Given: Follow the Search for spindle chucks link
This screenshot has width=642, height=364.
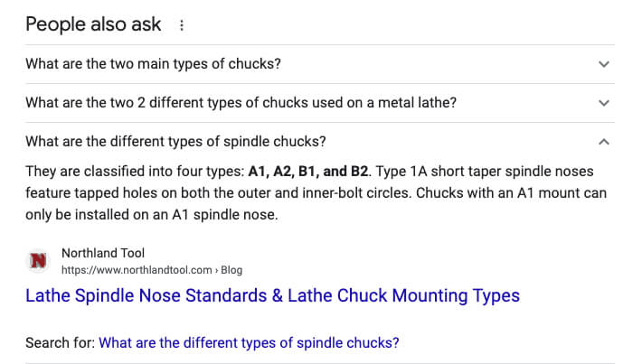Looking at the screenshot, I should click(x=249, y=342).
